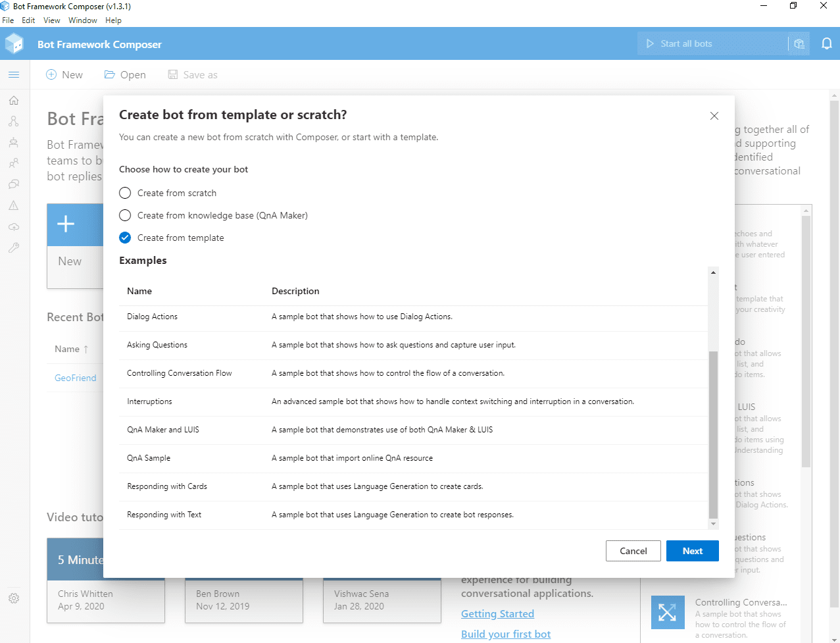Select Create from scratch option
This screenshot has width=840, height=643.
[x=125, y=193]
